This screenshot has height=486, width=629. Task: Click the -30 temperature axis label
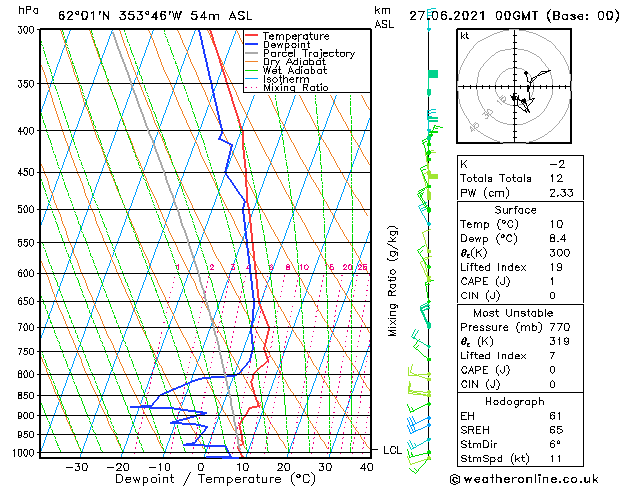tap(77, 467)
